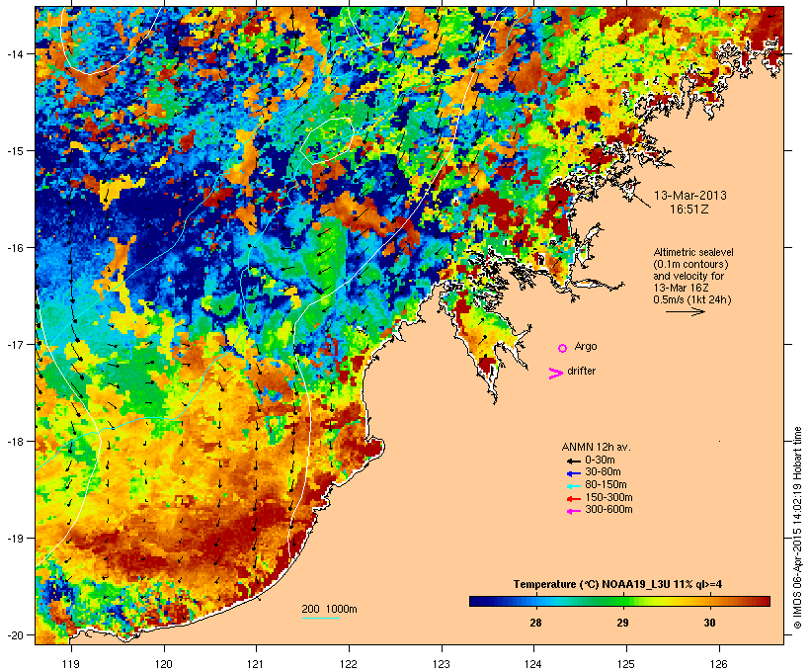Click longitude axis label 124
This screenshot has width=810, height=672.
533,664
